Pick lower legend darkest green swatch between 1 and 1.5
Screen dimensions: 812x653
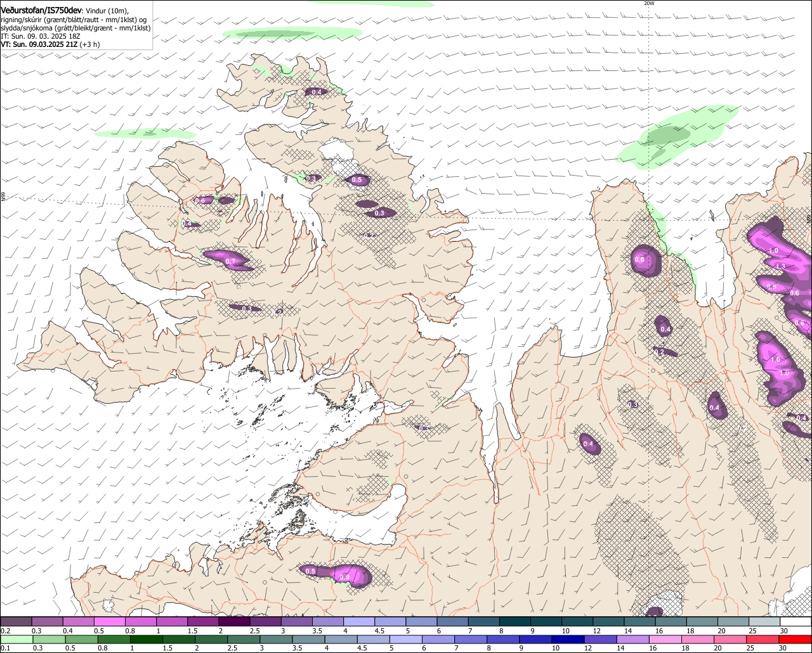(147, 639)
